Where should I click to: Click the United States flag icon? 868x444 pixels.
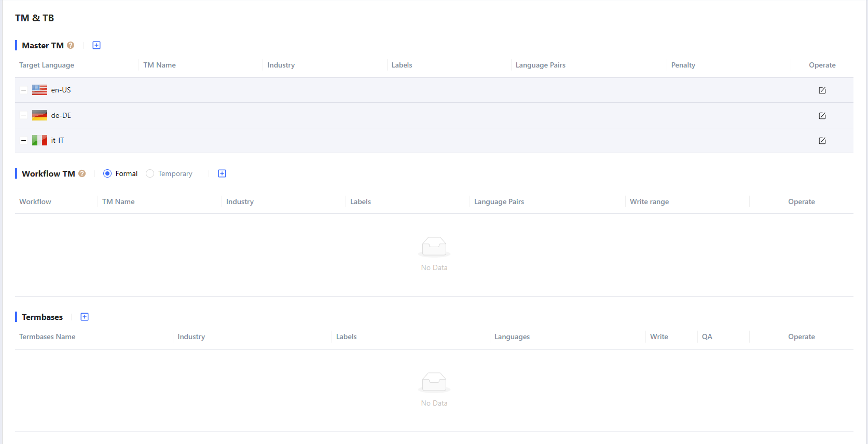39,90
